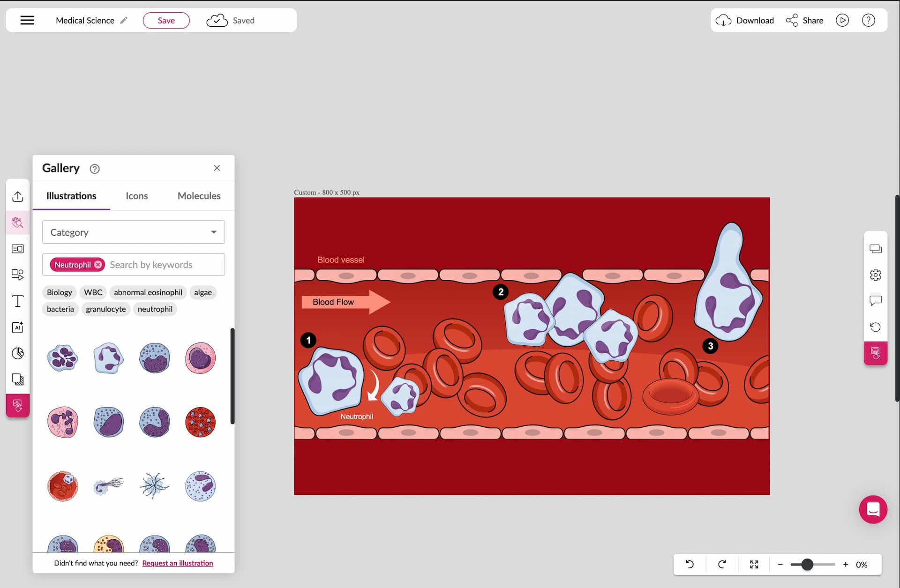Open the AI generator tool icon
900x588 pixels.
pyautogui.click(x=18, y=327)
